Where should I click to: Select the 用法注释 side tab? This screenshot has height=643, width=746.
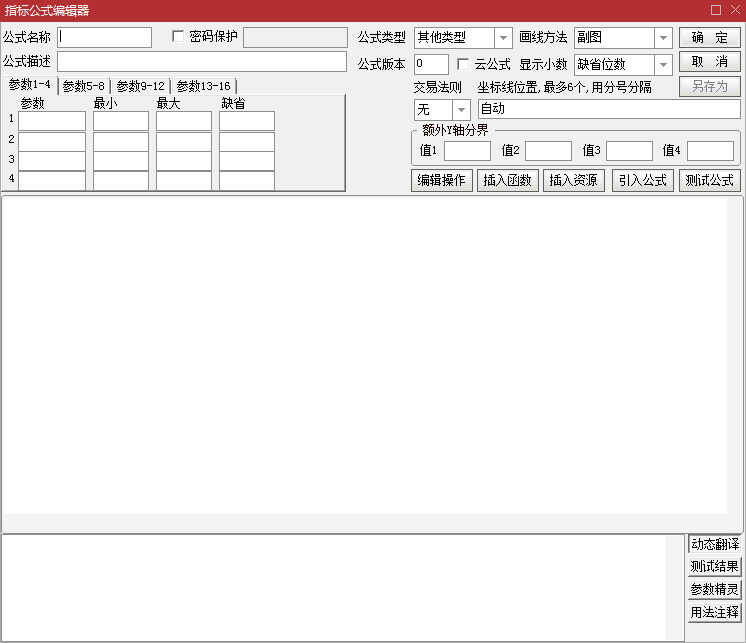(715, 612)
